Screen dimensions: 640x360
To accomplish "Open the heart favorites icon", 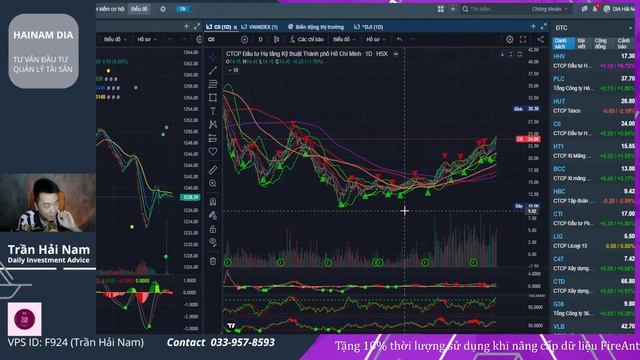I will (213, 152).
